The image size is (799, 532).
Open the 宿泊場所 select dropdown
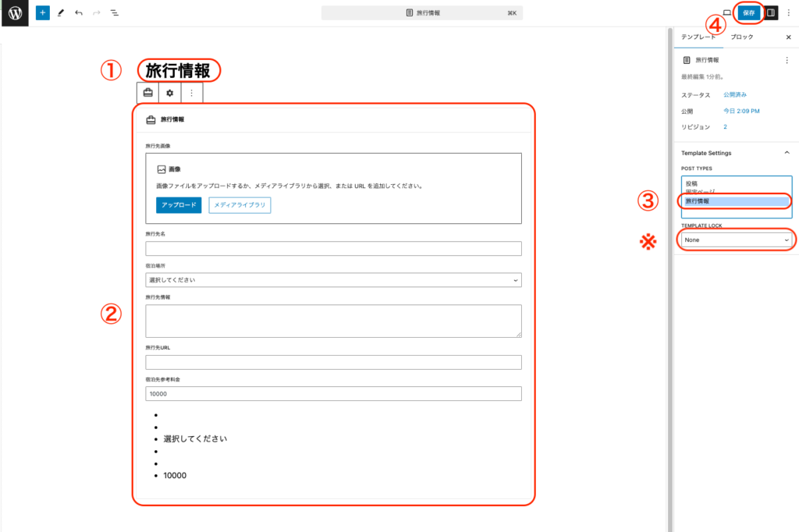pos(333,280)
